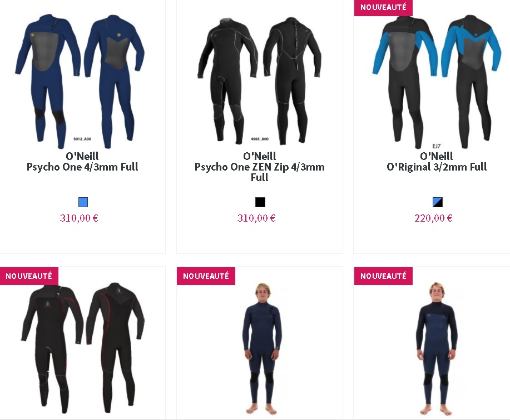Screen dimensions: 510x420
Task: Click the Nouveauté badge on the bottom-right model photo
Action: (x=383, y=276)
